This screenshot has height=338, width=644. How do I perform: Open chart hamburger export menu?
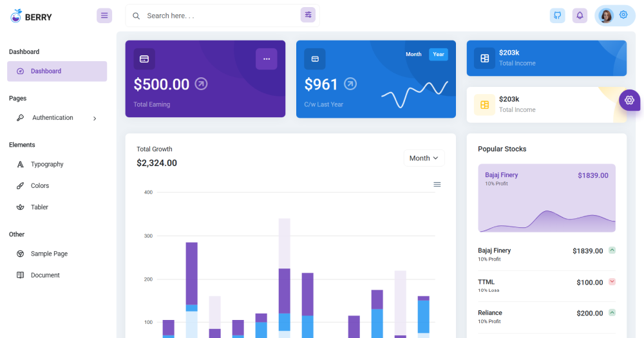(x=437, y=184)
